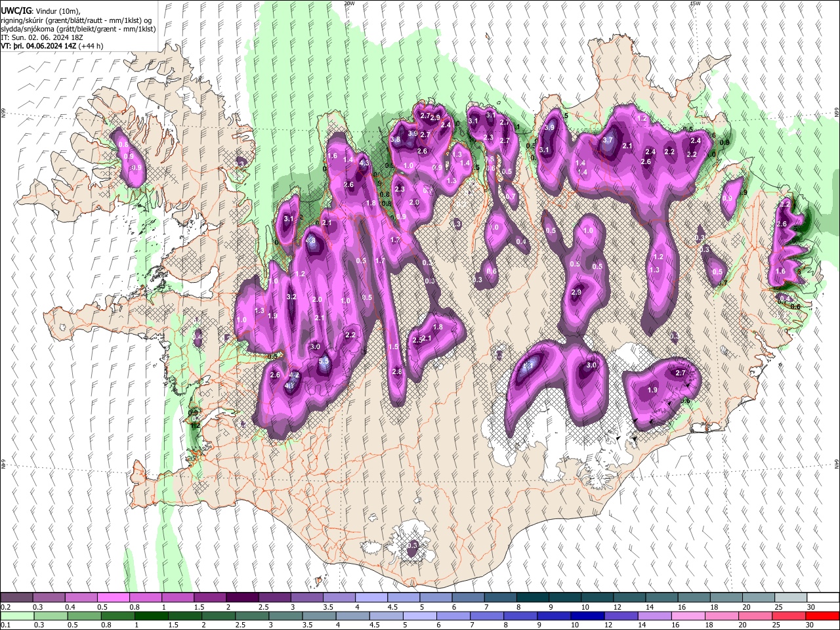
Task: Click the bold UWC/IG title text
Action: (x=15, y=10)
